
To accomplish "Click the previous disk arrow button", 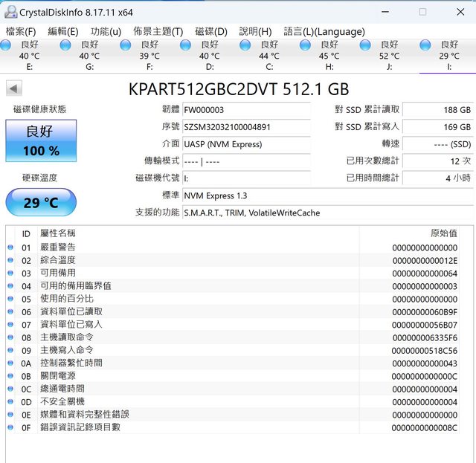I will 13,89.
